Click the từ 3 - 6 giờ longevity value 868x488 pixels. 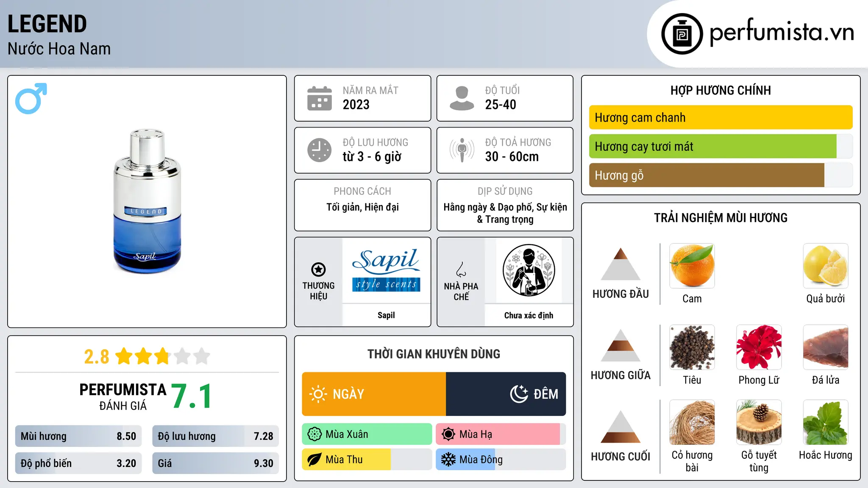372,157
